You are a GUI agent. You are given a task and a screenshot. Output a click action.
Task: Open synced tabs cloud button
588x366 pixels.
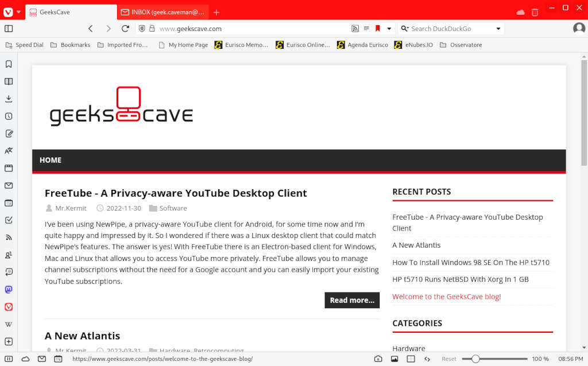coord(520,13)
